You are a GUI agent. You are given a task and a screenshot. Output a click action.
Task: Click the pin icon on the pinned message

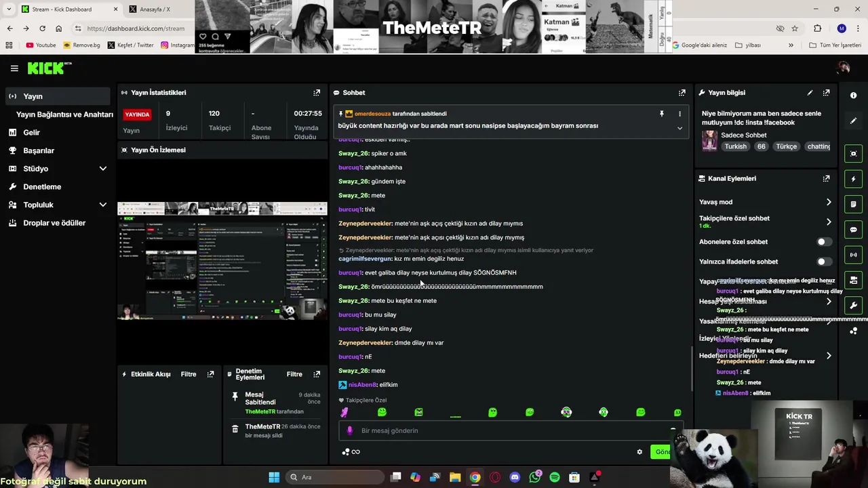[662, 114]
